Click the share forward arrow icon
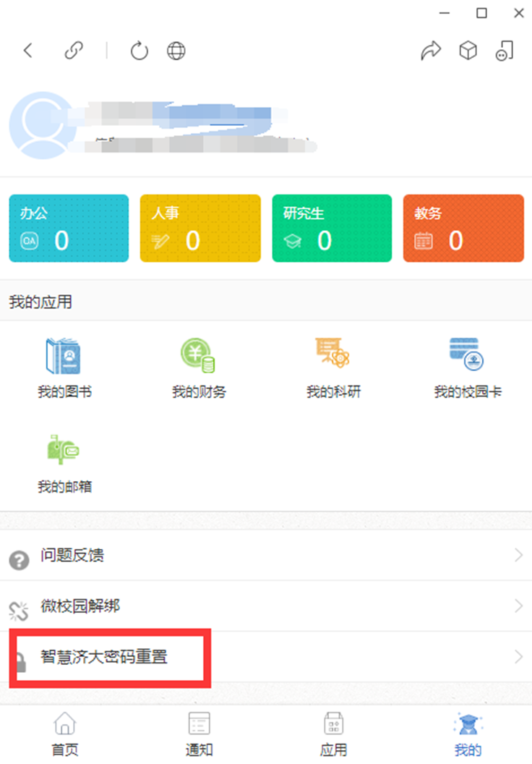Image resolution: width=532 pixels, height=764 pixels. tap(431, 51)
